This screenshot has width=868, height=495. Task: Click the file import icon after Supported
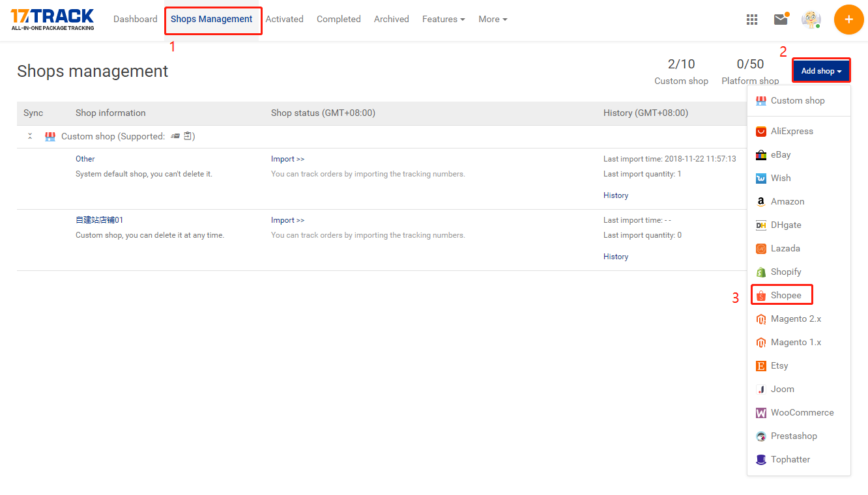point(175,136)
